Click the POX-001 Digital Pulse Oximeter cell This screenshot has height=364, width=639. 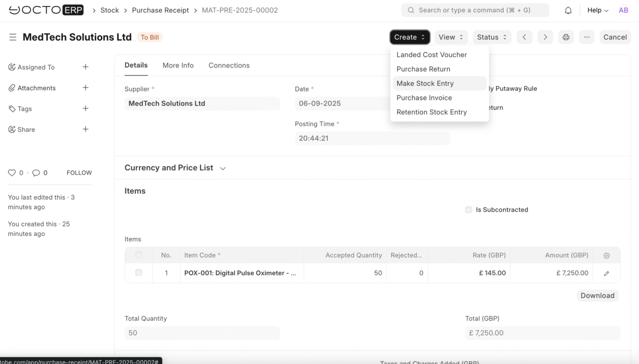(242, 273)
